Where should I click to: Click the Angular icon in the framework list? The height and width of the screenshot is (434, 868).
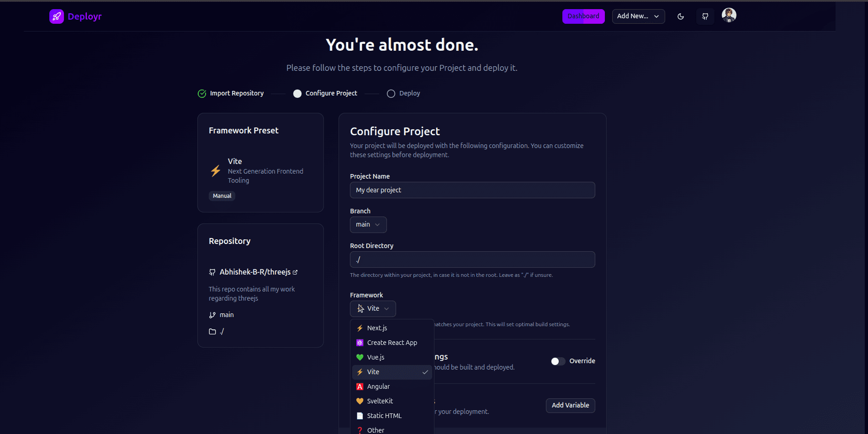tap(360, 386)
